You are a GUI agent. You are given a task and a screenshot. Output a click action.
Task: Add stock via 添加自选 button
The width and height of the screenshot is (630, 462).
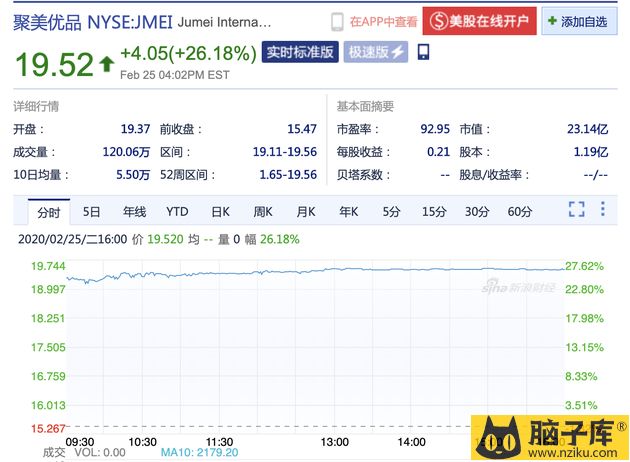579,21
